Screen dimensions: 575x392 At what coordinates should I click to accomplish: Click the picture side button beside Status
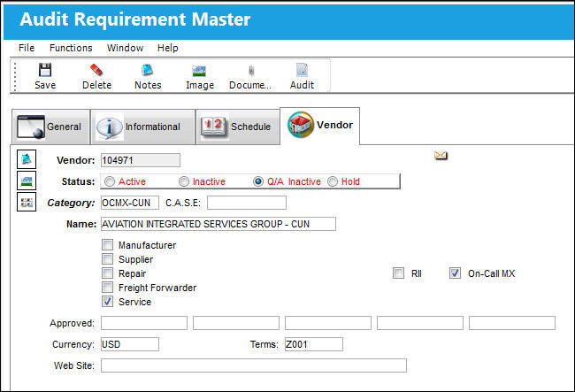[x=27, y=181]
